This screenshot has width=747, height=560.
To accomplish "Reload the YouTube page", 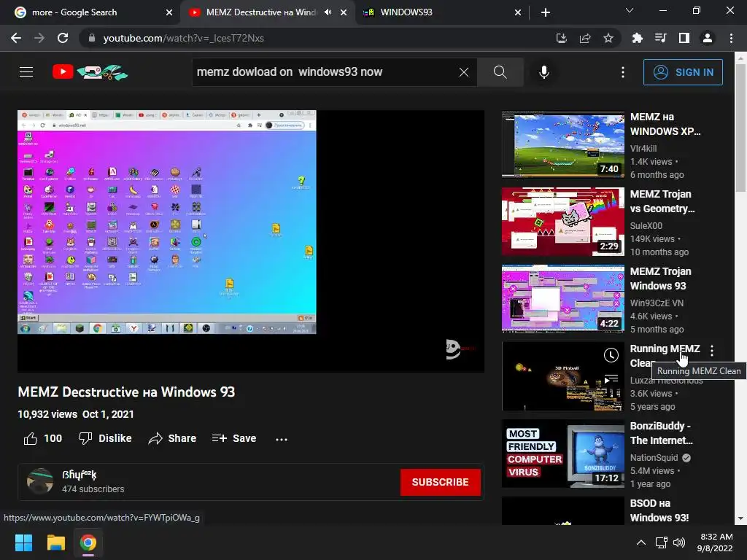I will [x=63, y=38].
